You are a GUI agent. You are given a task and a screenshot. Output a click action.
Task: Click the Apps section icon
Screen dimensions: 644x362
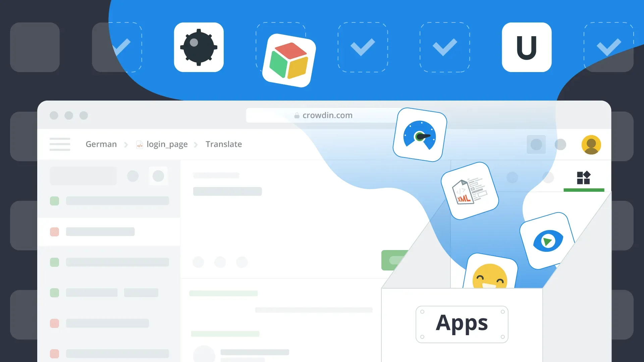pos(584,177)
